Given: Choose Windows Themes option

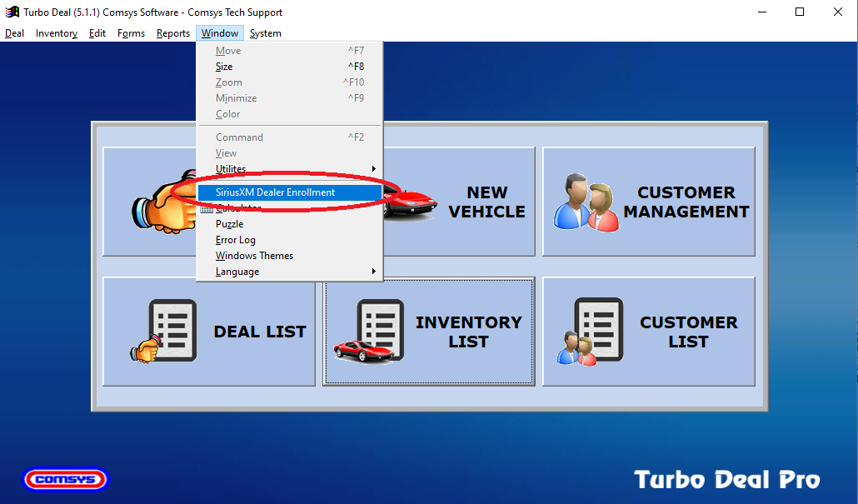Looking at the screenshot, I should pos(289,256).
